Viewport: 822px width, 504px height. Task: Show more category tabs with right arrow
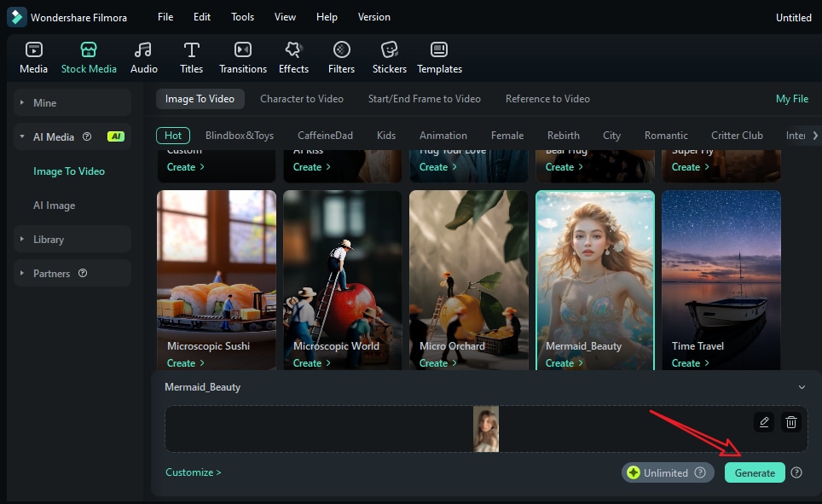click(x=814, y=136)
